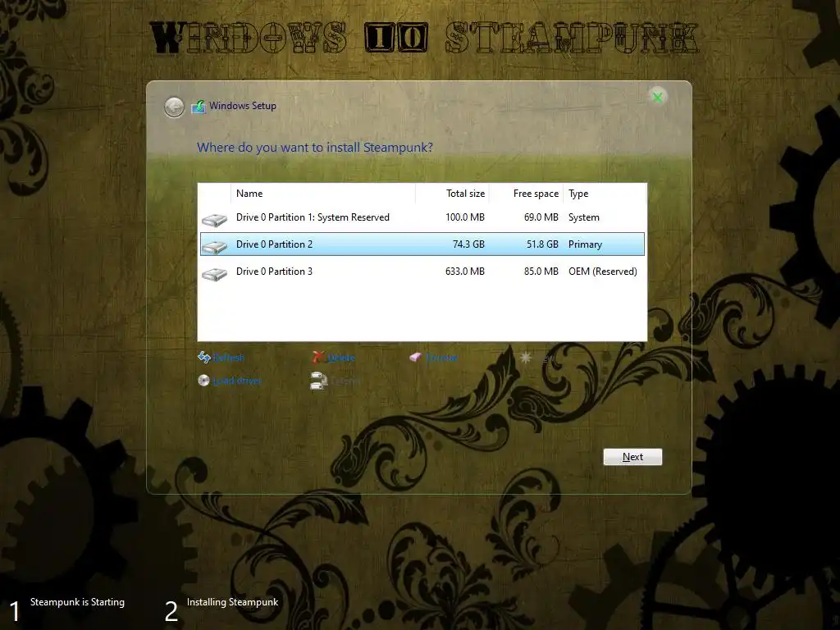The width and height of the screenshot is (840, 630).
Task: Click the pink eraser Format icon
Action: coord(415,357)
